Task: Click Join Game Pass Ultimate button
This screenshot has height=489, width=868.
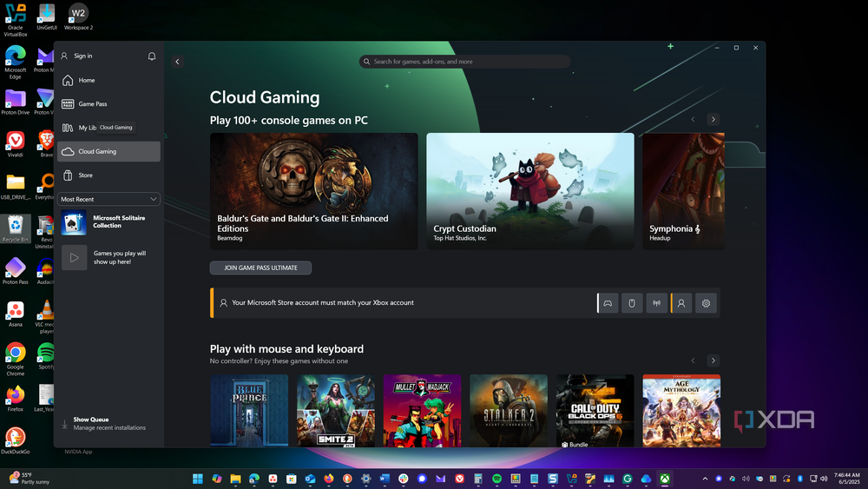Action: coord(260,268)
